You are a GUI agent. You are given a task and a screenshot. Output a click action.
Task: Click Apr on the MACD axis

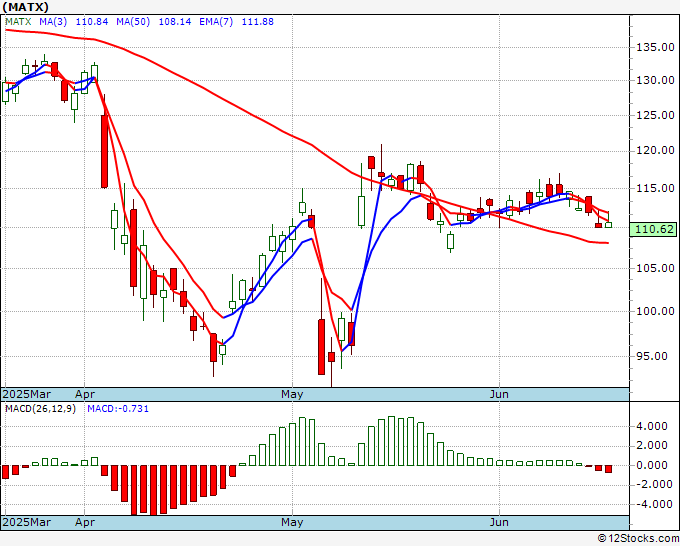(x=85, y=523)
